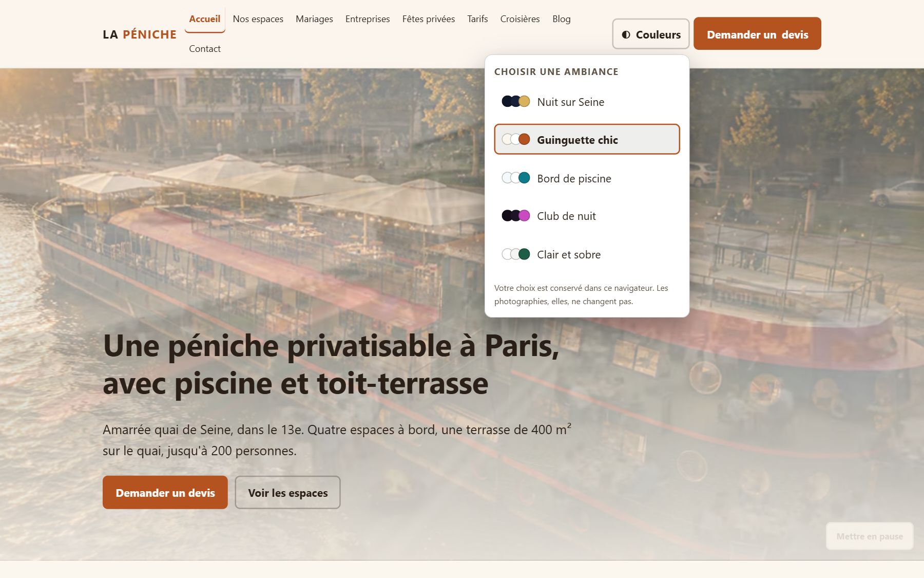Viewport: 924px width, 578px height.
Task: Collapse the Couleurs theme dropdown
Action: (650, 34)
